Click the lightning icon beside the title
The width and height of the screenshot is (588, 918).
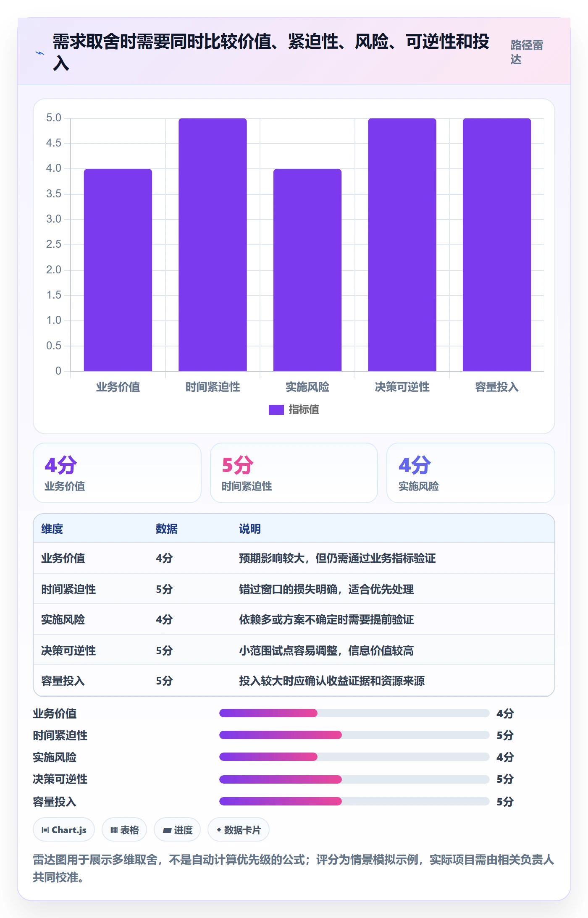point(40,53)
